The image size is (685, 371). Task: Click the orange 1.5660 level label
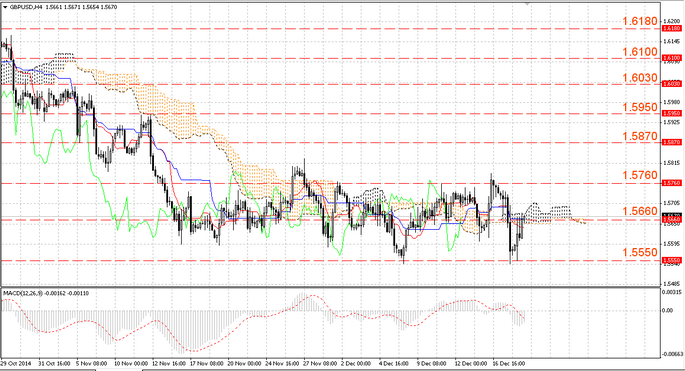point(640,212)
